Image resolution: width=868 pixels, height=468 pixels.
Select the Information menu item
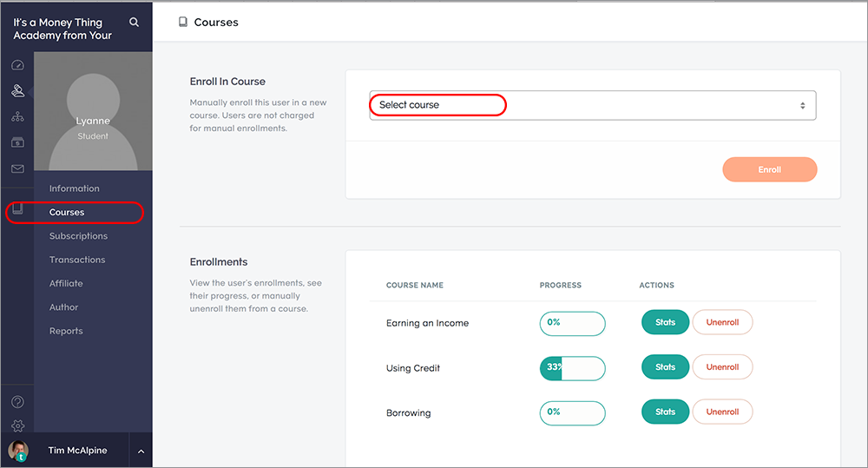pos(74,188)
